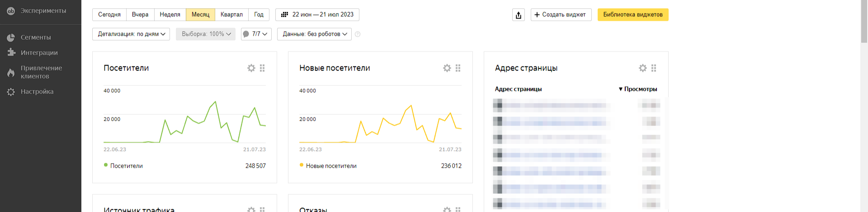Click the Привлечение клиентов flame icon
Image resolution: width=868 pixels, height=212 pixels.
click(11, 72)
